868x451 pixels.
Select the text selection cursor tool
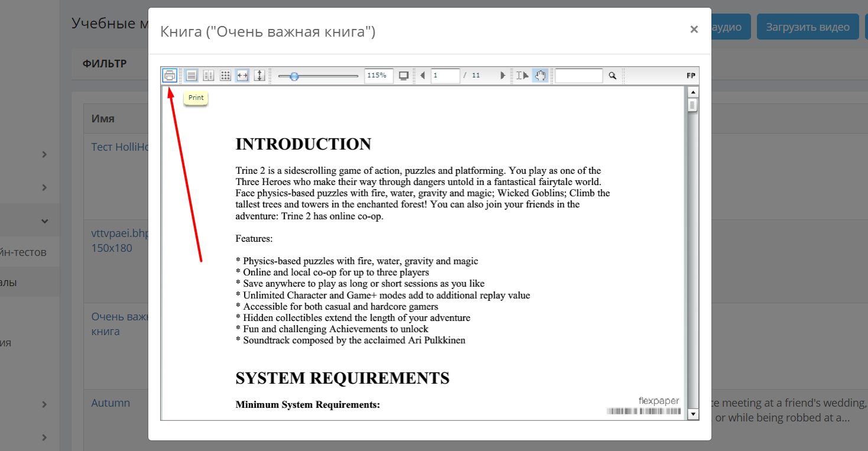pyautogui.click(x=522, y=76)
